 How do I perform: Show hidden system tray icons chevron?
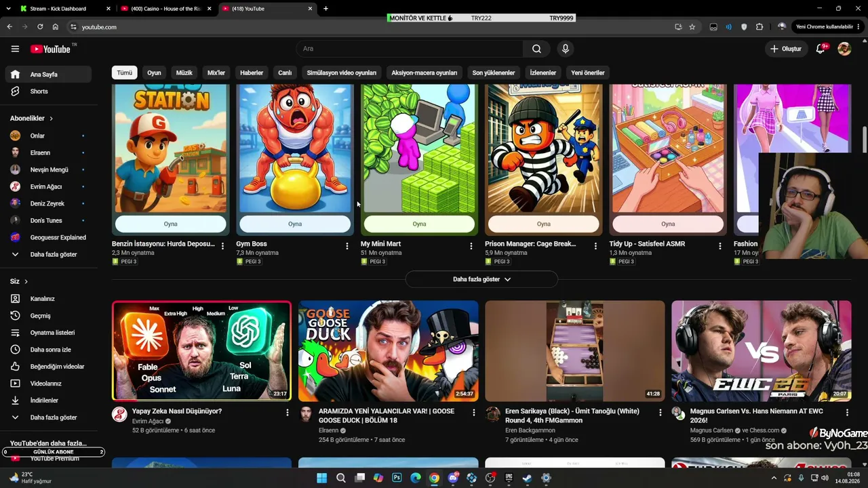coord(774,478)
